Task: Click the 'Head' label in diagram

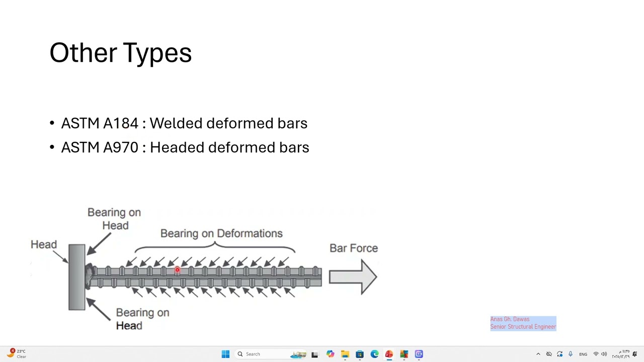Action: (44, 244)
